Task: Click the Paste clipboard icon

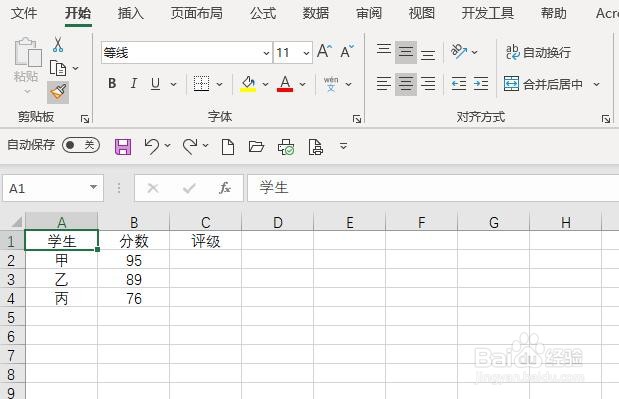Action: (27, 52)
